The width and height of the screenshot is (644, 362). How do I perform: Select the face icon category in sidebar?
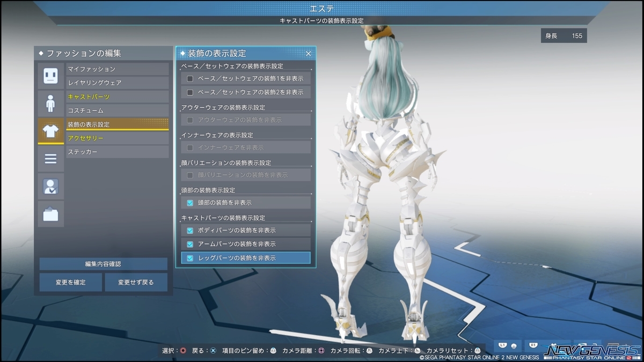[50, 76]
